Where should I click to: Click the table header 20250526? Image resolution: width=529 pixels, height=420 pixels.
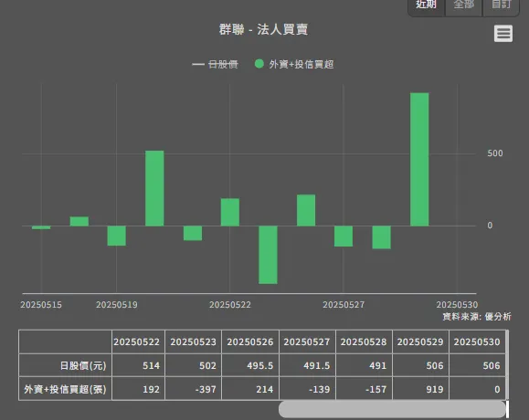coord(250,341)
